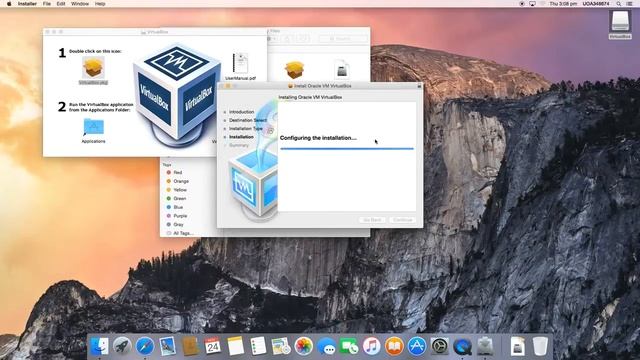640x360 pixels.
Task: Select the Summary step in the installer sidebar
Action: tap(239, 145)
